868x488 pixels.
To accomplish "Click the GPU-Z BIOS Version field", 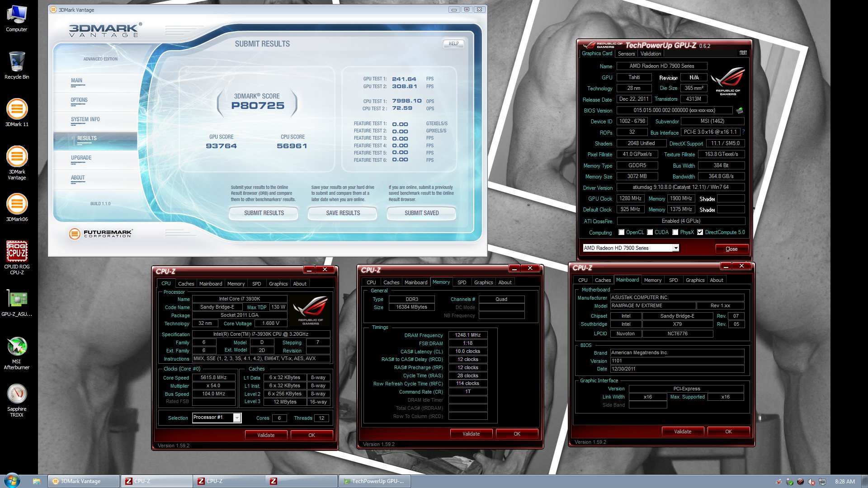I will (675, 110).
